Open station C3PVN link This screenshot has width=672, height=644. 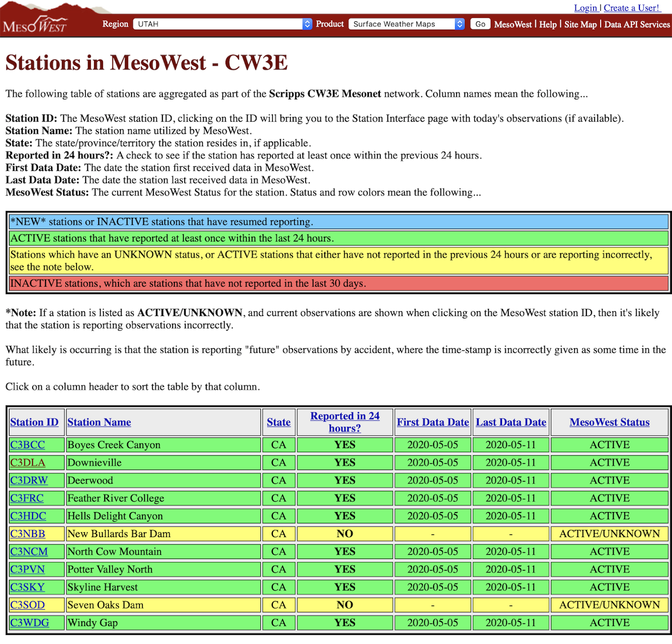click(x=28, y=569)
